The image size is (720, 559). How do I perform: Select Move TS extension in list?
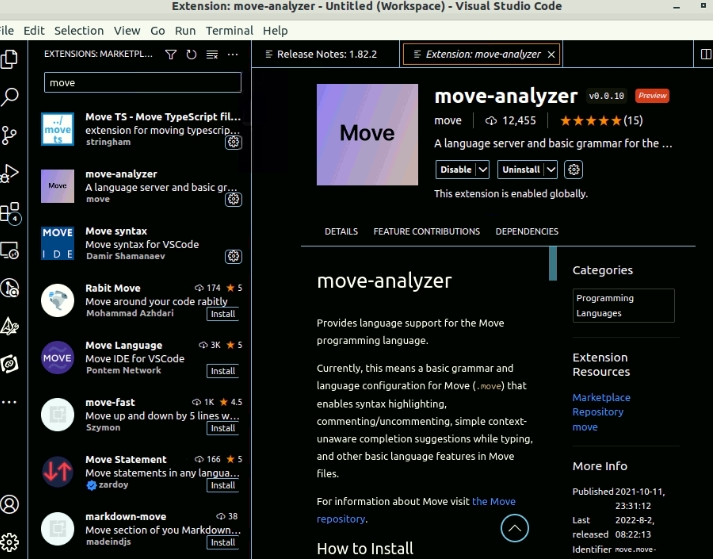coord(140,129)
